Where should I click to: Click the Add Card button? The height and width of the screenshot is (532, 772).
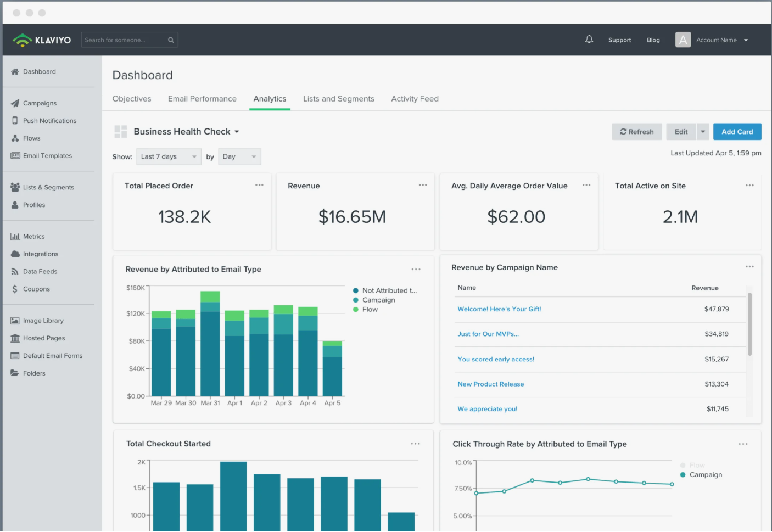(x=737, y=132)
